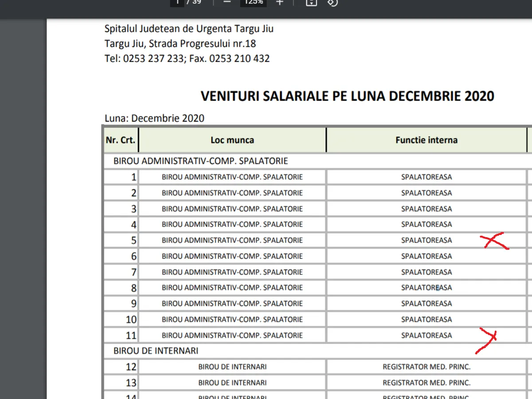Viewport: 532px width, 399px height.
Task: Click the red X mark beside row 5
Action: pyautogui.click(x=494, y=241)
